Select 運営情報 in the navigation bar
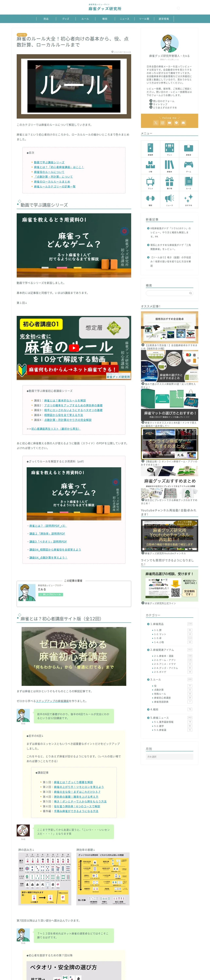 [164, 19]
